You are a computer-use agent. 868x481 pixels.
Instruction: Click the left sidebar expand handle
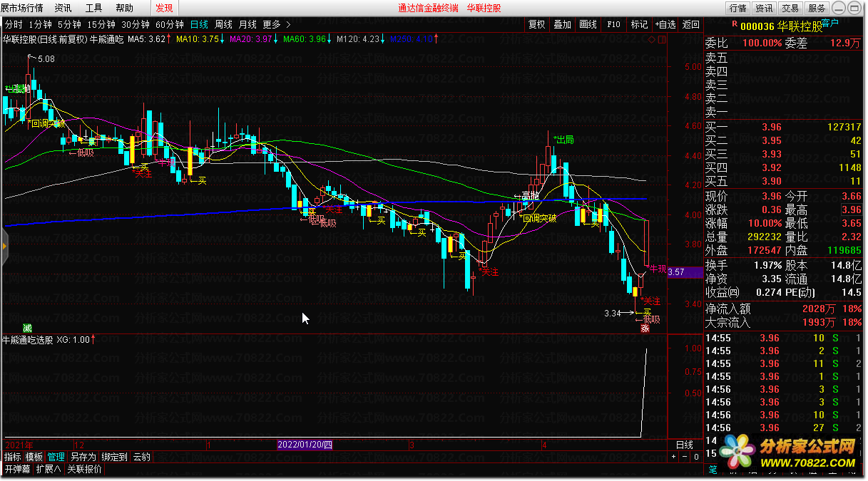pos(4,246)
